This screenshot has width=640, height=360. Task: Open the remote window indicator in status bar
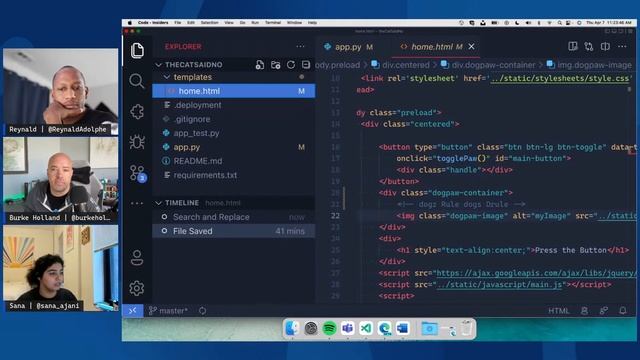point(133,311)
